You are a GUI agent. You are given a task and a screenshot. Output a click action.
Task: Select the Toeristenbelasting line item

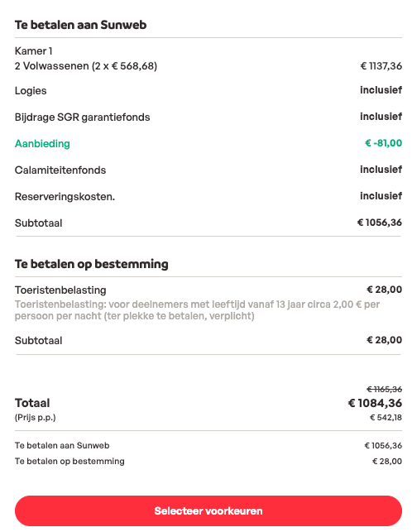tap(60, 290)
